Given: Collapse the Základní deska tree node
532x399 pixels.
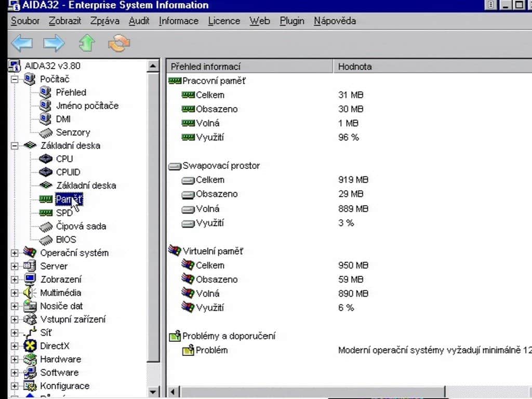Looking at the screenshot, I should [x=15, y=146].
